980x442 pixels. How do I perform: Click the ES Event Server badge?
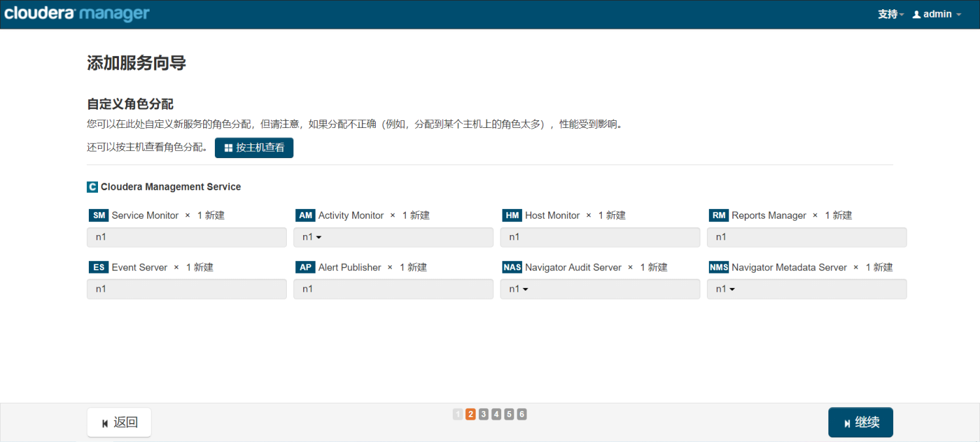pos(99,268)
